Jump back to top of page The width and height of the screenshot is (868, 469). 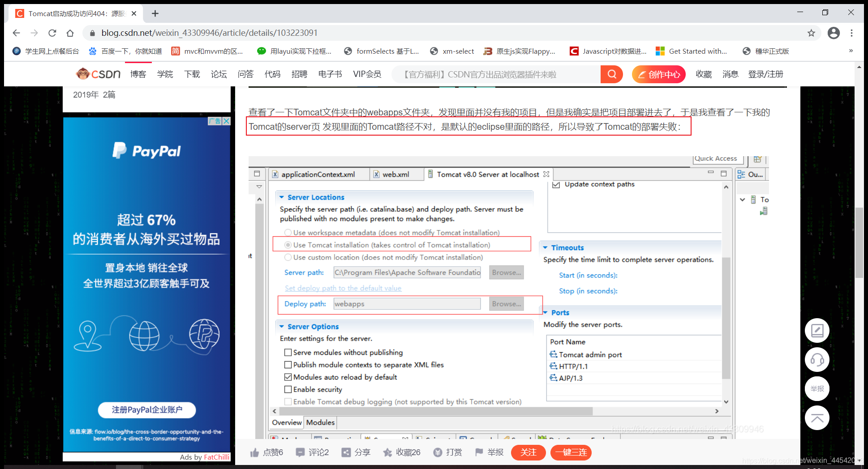tap(817, 418)
